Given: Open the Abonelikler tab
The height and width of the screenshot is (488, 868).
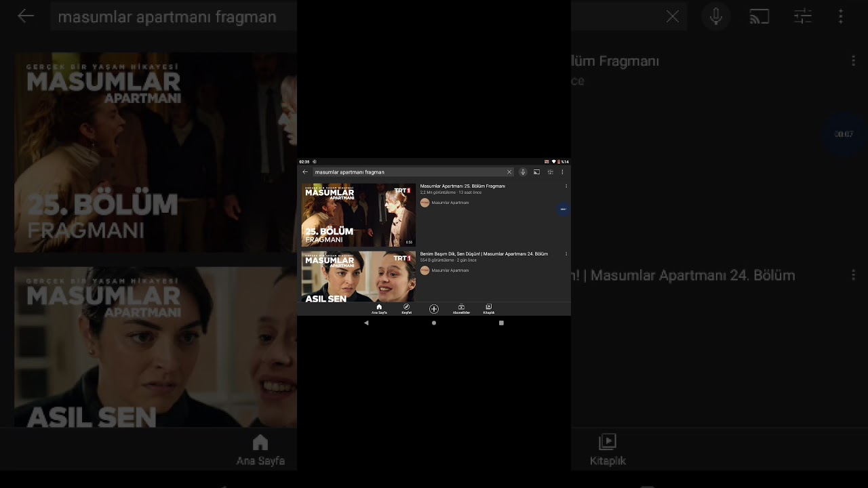Looking at the screenshot, I should coord(461,309).
